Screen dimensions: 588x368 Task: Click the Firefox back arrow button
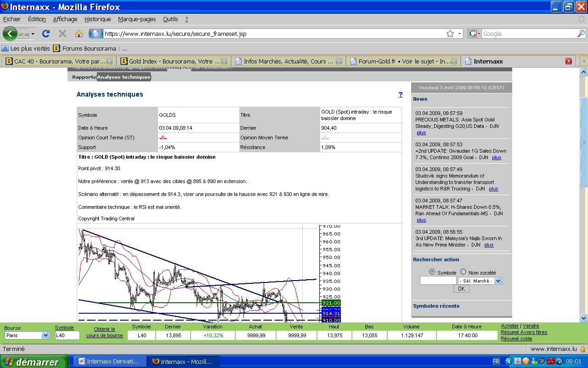tap(10, 34)
